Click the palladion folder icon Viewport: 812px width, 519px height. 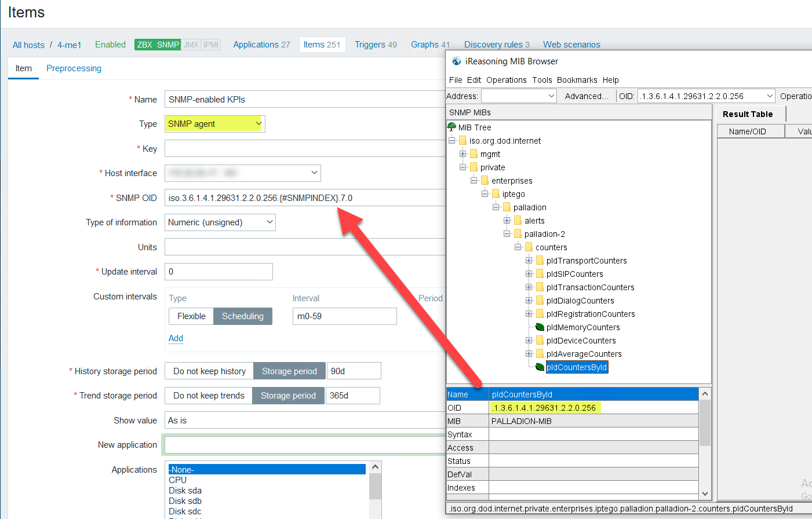point(506,207)
